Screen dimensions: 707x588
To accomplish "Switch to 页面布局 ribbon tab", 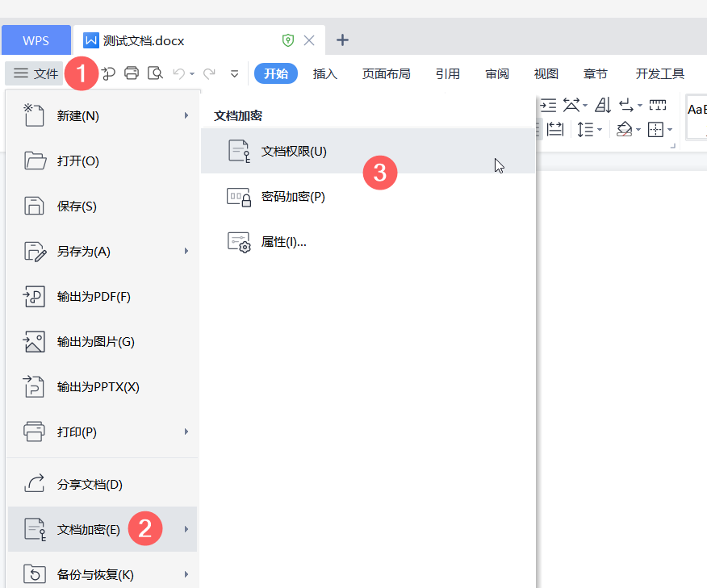I will click(x=387, y=73).
